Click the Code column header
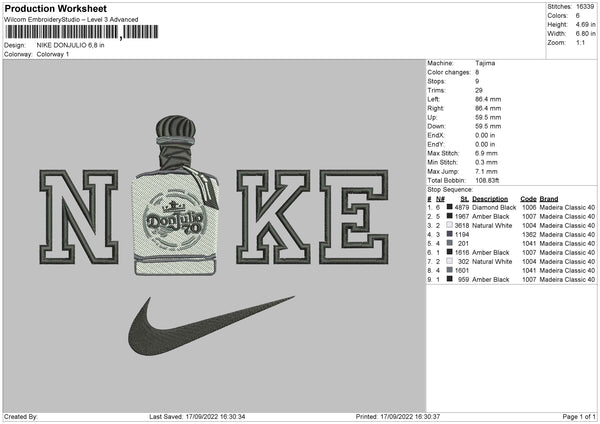Viewport: 600px width, 424px height. 528,199
